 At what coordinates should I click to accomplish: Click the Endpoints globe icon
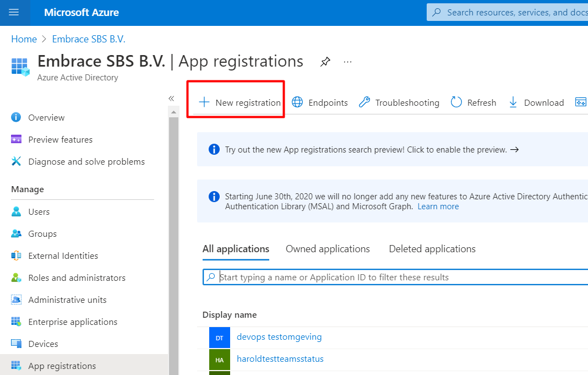297,102
